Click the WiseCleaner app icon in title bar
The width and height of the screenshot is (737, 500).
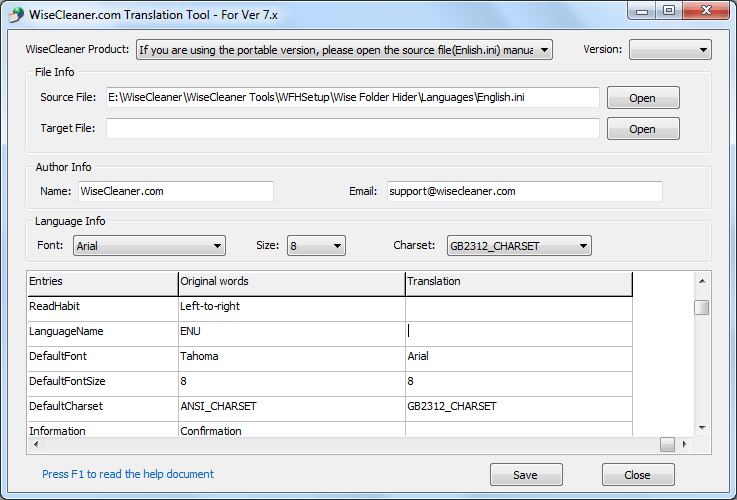[16, 15]
